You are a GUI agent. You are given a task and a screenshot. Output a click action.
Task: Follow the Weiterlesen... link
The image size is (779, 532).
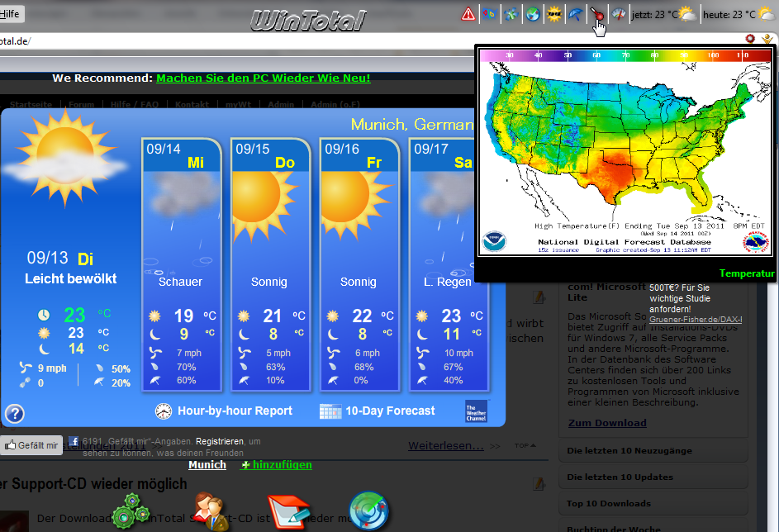click(x=445, y=445)
